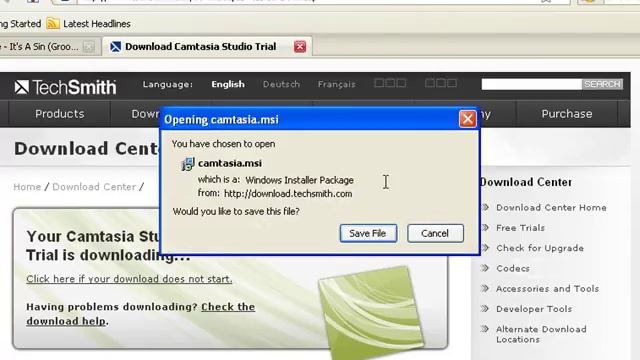Open Alternate Download Locations sidebar link
The height and width of the screenshot is (360, 640).
click(x=541, y=334)
